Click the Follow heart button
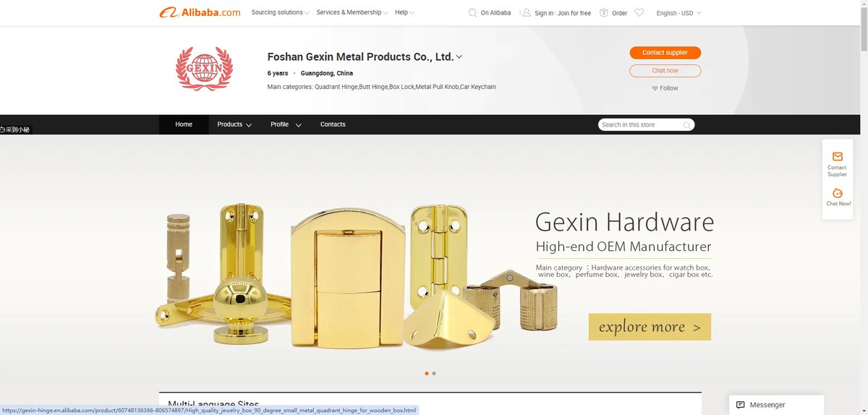 tap(665, 88)
